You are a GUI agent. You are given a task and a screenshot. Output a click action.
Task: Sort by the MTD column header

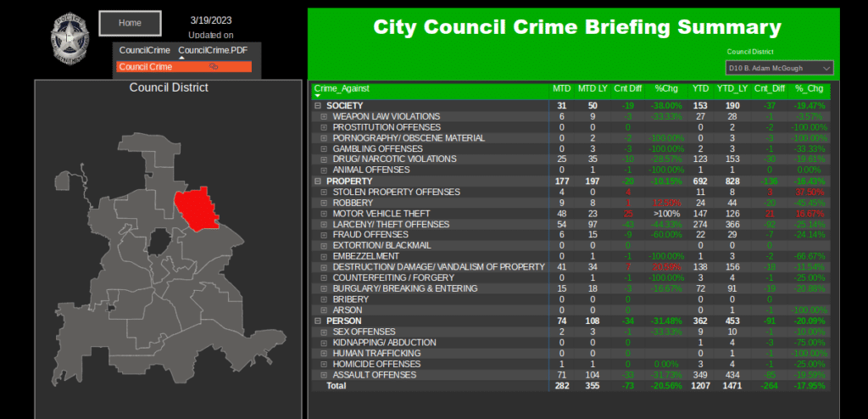[560, 88]
